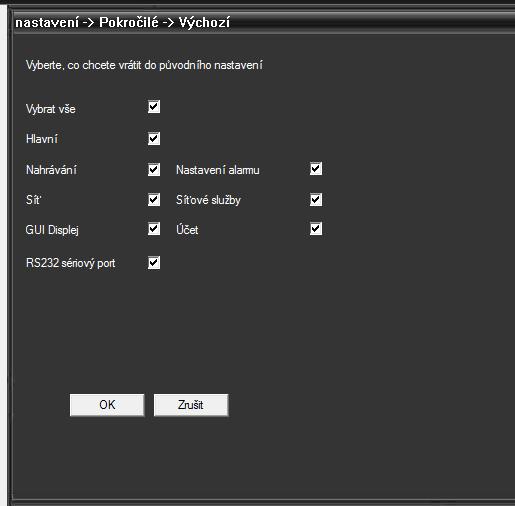Viewport: 515px width, 506px height.
Task: Toggle the 'Síť' checkbox
Action: tap(154, 200)
